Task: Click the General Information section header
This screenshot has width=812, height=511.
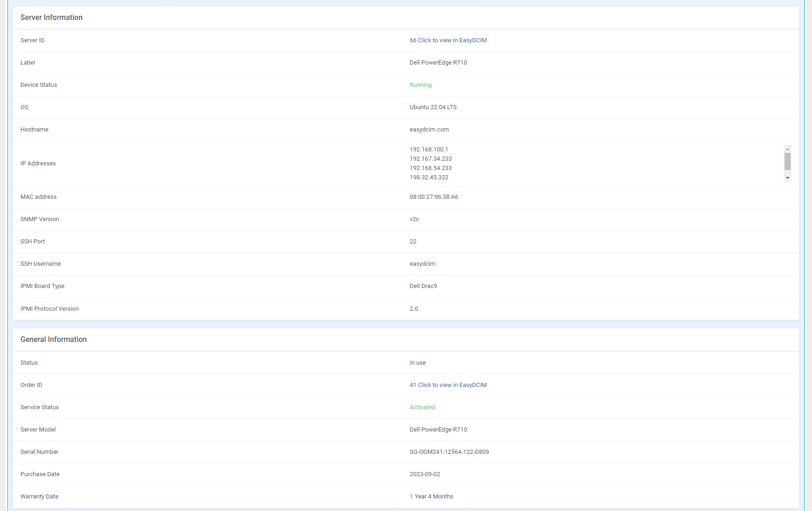Action: (x=53, y=340)
